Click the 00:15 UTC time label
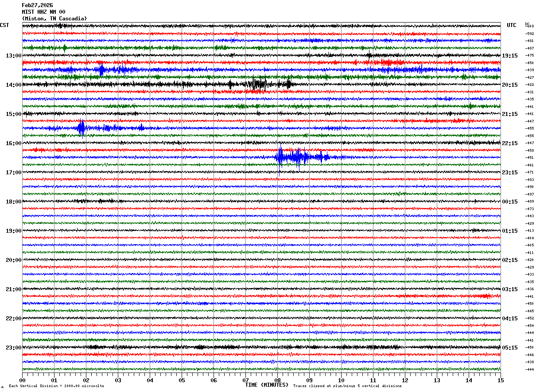This screenshot has width=536, height=392. [x=510, y=202]
